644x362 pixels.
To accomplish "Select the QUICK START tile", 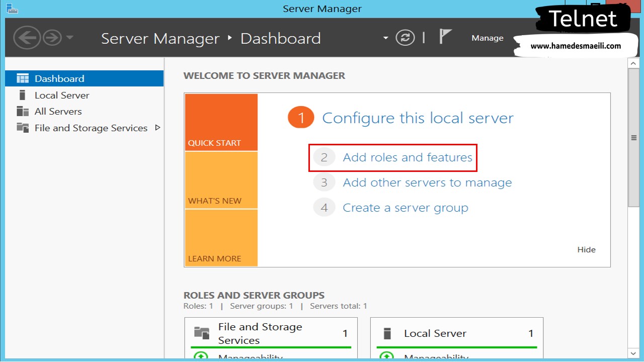I will (x=221, y=122).
